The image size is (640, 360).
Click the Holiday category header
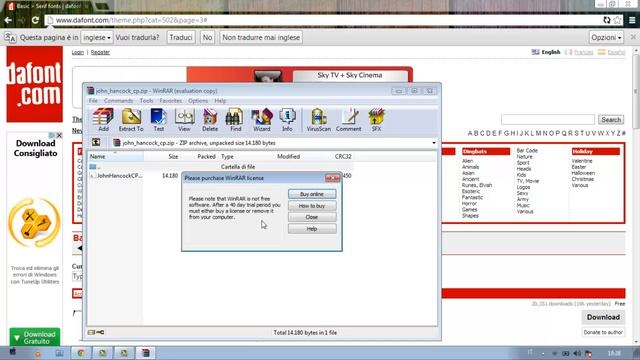(x=596, y=151)
